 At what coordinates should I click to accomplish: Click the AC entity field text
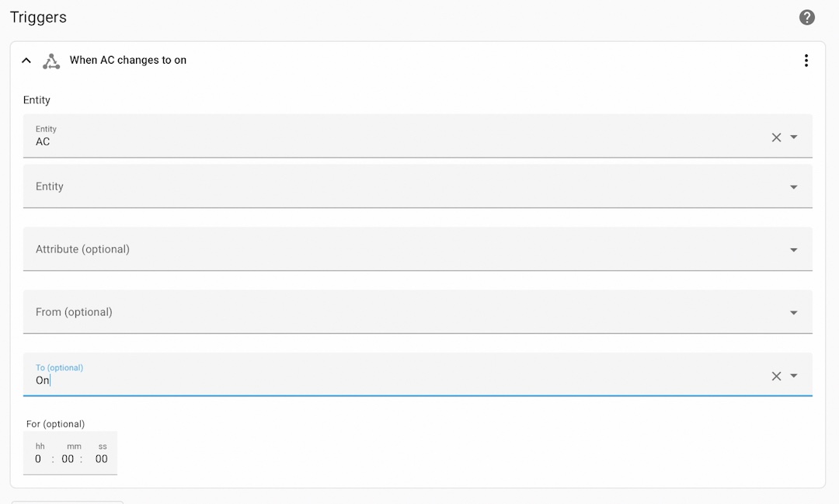pyautogui.click(x=43, y=142)
